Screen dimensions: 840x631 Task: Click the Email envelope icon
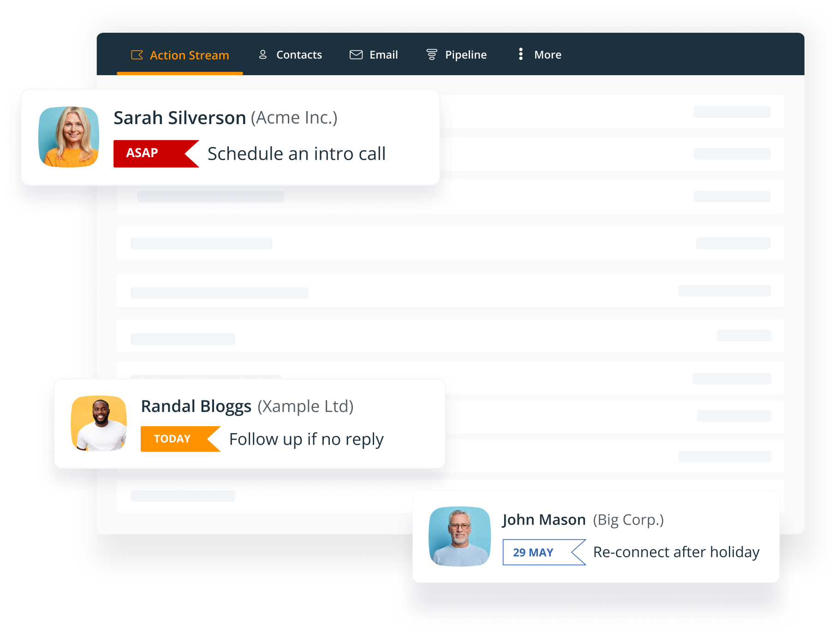(x=356, y=54)
